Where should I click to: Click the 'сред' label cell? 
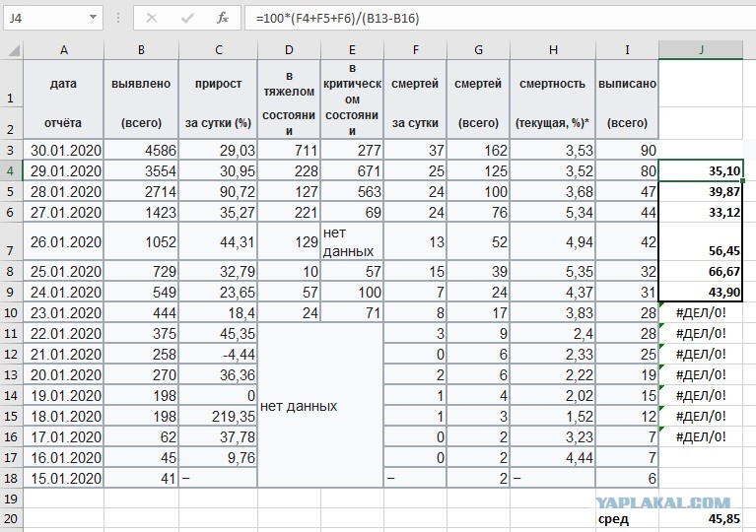[x=627, y=519]
